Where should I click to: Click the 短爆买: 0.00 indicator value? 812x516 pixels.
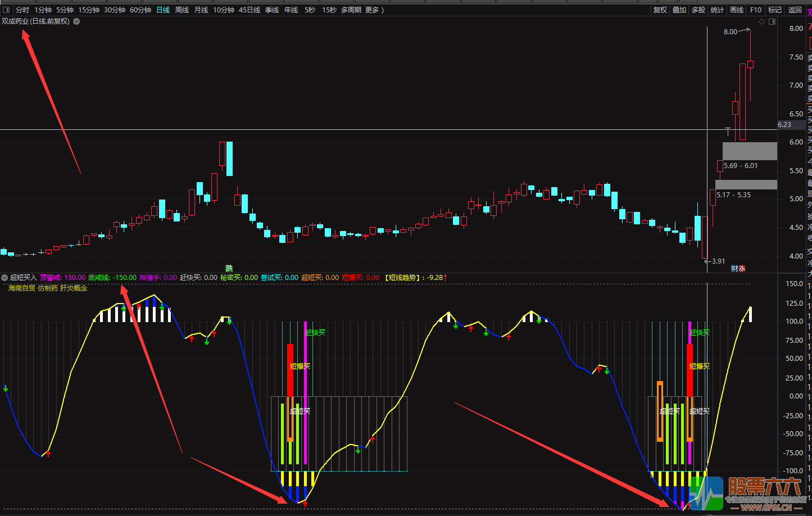(x=360, y=278)
